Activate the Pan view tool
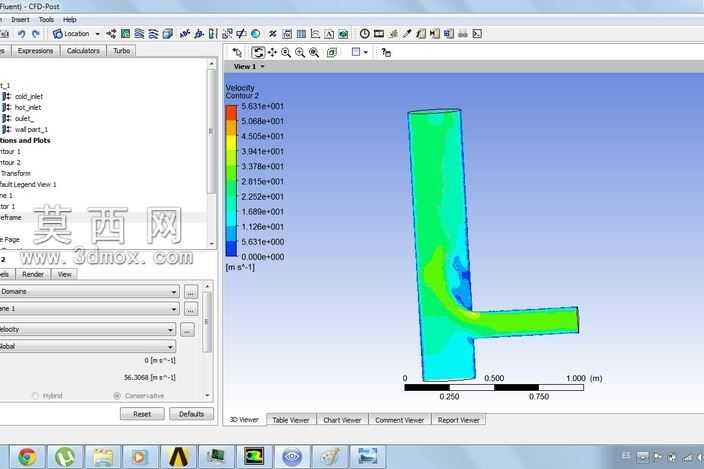The image size is (704, 469). pos(272,53)
